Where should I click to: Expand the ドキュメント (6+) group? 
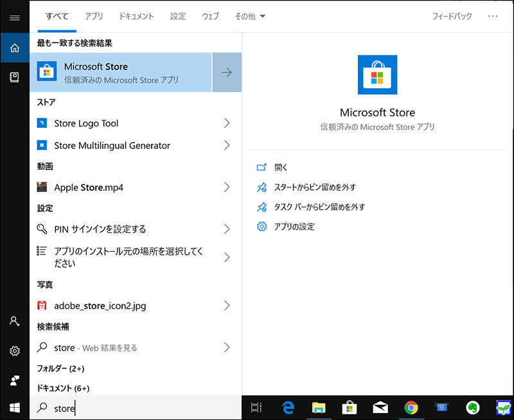pos(63,389)
